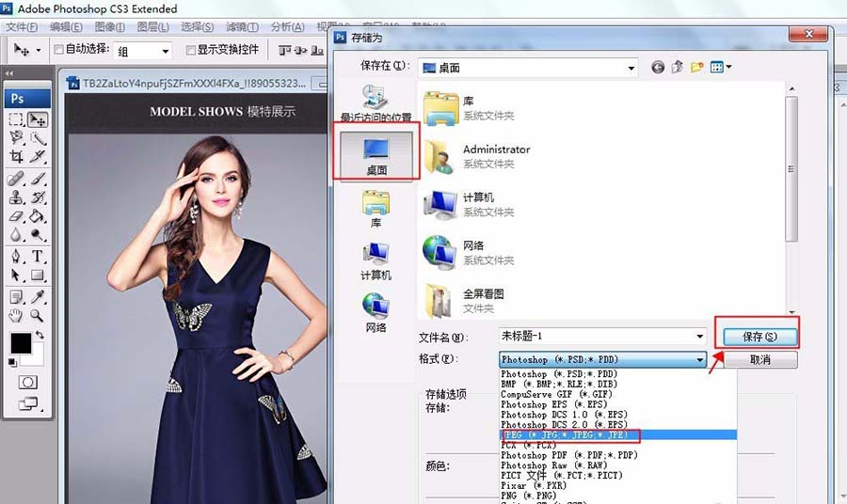Select the Move tool in the toolbox
Screen dimensions: 847x504
pyautogui.click(x=38, y=119)
